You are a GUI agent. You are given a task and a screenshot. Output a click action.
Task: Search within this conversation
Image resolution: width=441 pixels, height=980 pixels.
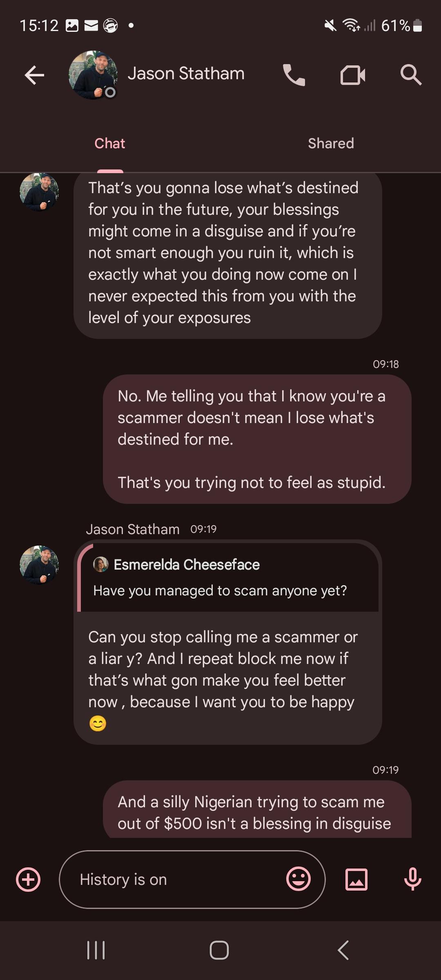coord(410,75)
